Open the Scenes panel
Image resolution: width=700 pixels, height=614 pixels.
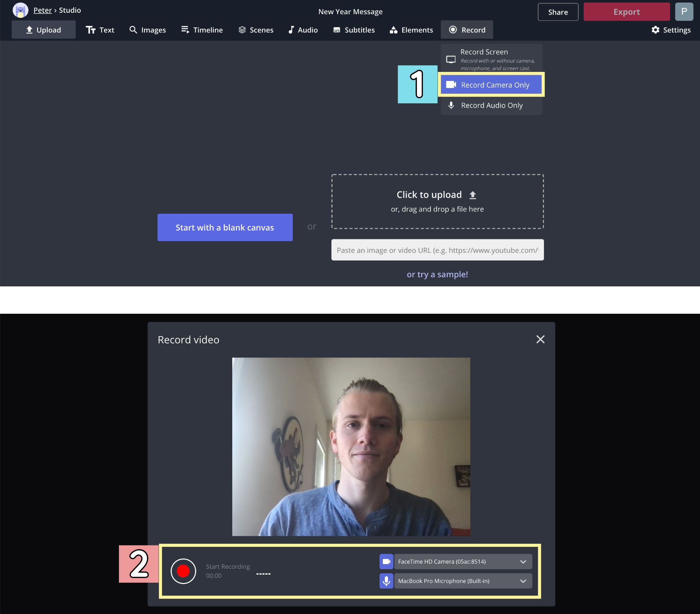(256, 30)
